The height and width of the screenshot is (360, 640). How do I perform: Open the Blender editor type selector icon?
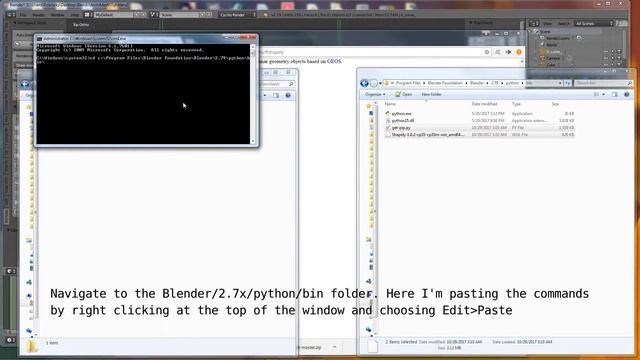[x=11, y=15]
